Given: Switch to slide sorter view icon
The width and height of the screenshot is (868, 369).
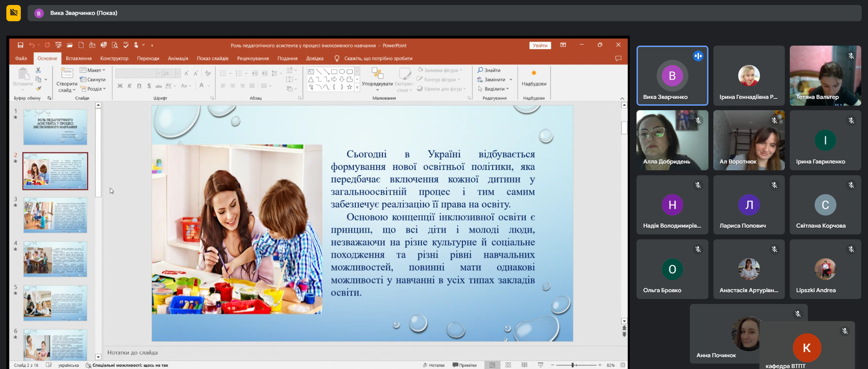Looking at the screenshot, I should (508, 365).
